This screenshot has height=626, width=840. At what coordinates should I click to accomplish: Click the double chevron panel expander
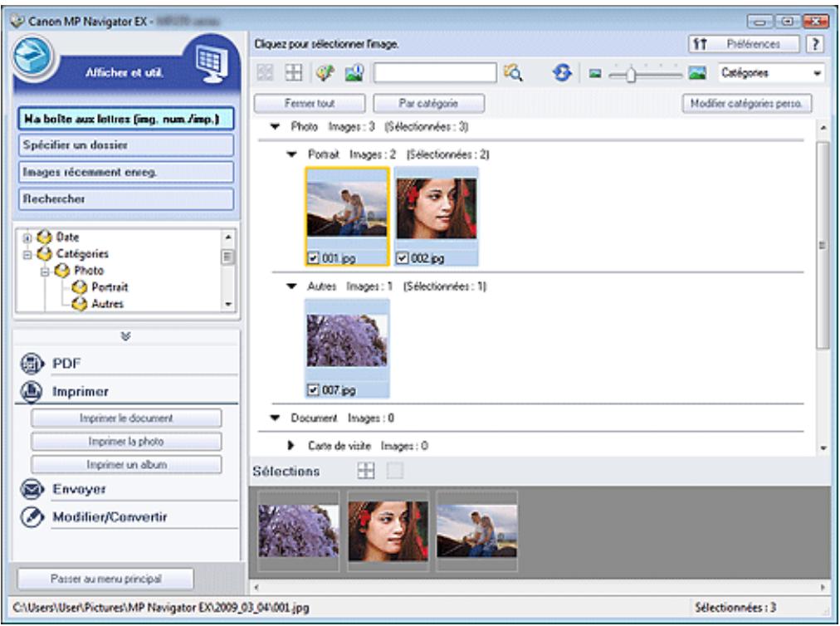(126, 336)
